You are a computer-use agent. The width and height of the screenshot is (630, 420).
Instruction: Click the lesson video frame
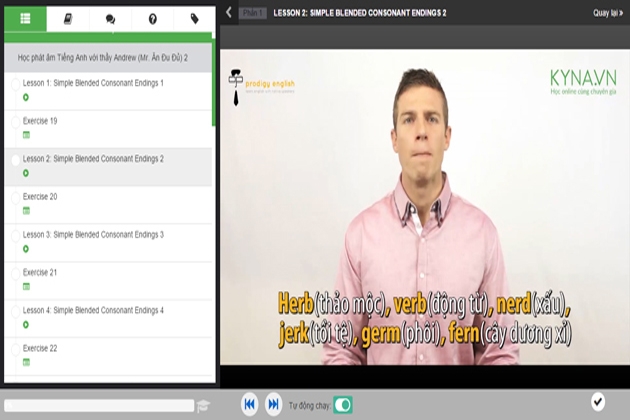(x=425, y=207)
